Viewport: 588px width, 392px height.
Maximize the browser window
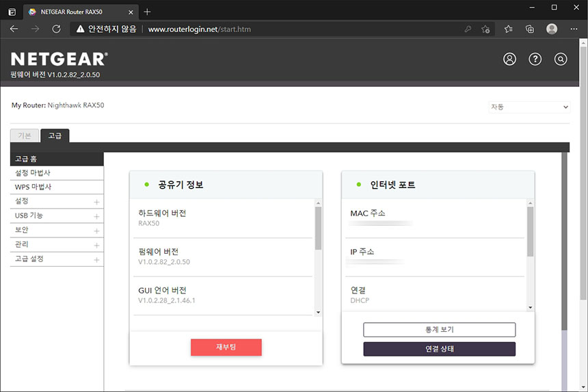tap(554, 8)
